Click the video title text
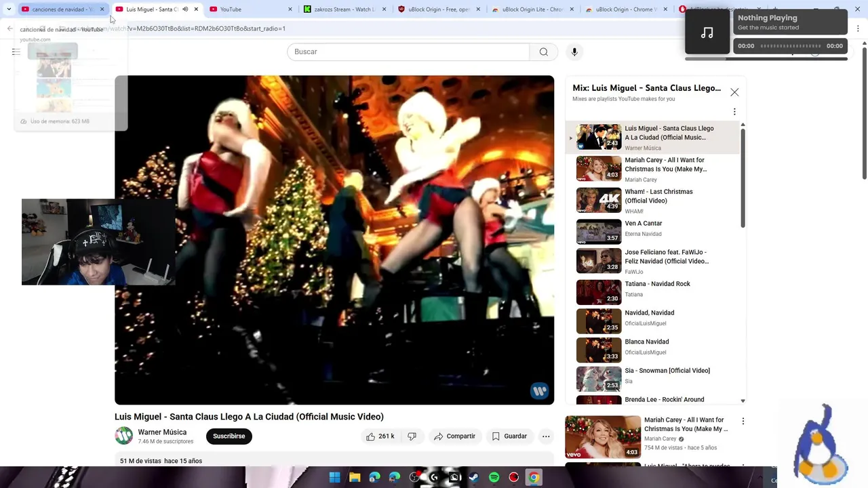 249,417
